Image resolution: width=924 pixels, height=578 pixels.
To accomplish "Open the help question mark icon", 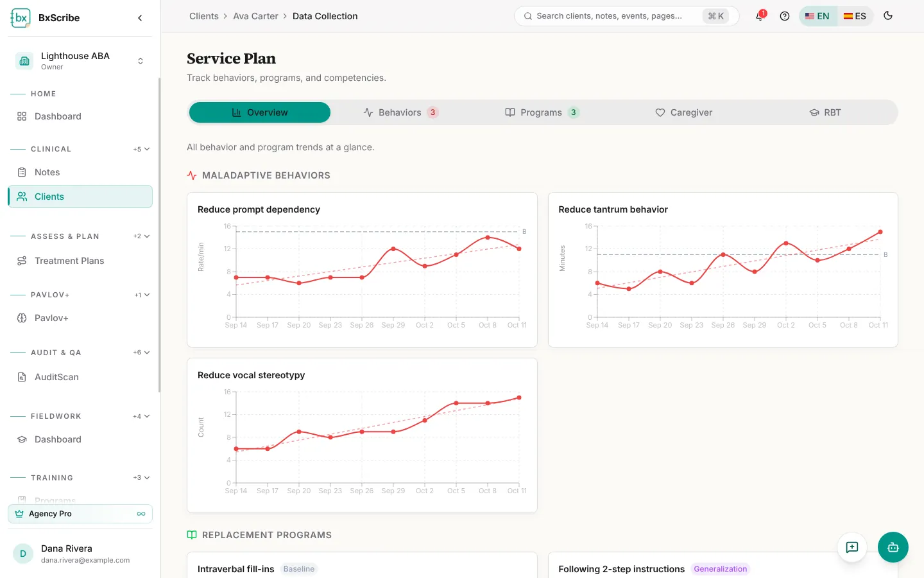I will 784,16.
